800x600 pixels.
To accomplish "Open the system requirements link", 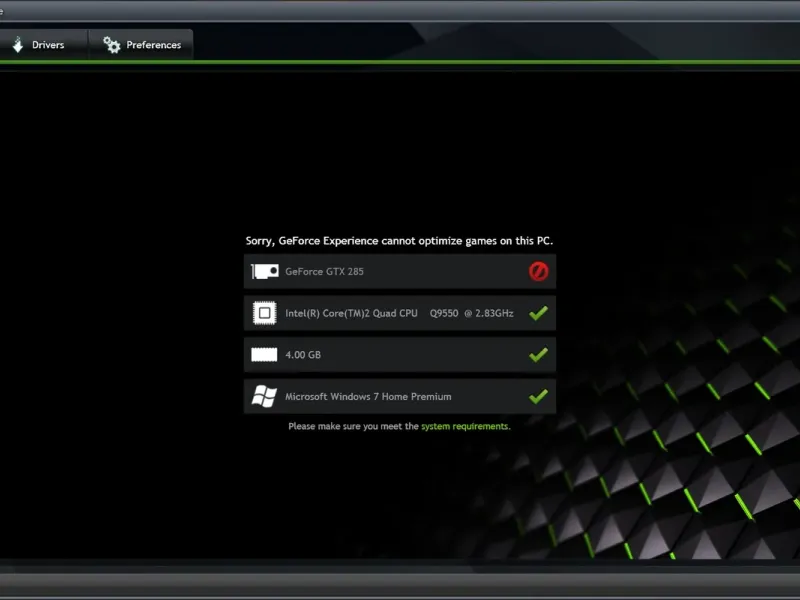I will pos(465,426).
